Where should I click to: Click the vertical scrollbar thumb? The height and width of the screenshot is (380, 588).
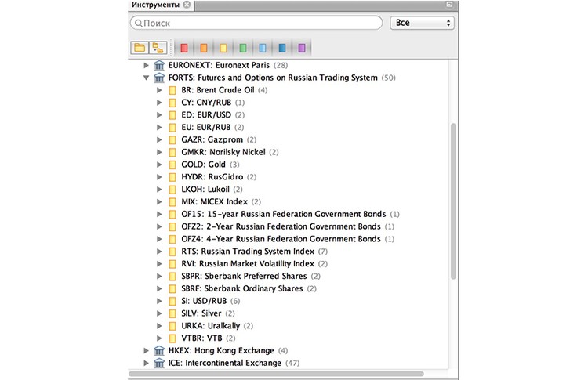(x=453, y=201)
